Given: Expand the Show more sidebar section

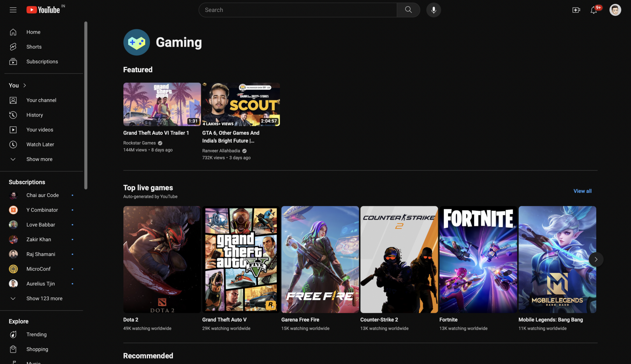Looking at the screenshot, I should (39, 159).
